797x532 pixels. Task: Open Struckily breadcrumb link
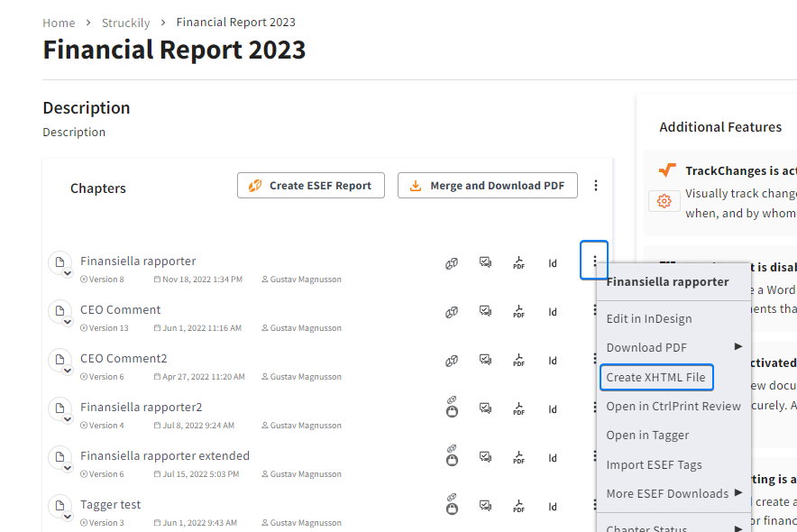pos(126,23)
